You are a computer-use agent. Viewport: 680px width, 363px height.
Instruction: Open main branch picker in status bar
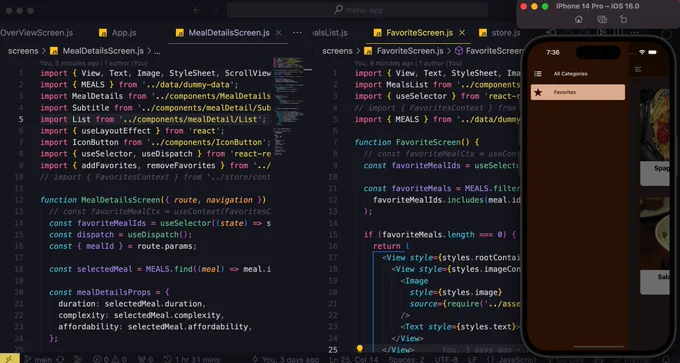click(x=39, y=360)
